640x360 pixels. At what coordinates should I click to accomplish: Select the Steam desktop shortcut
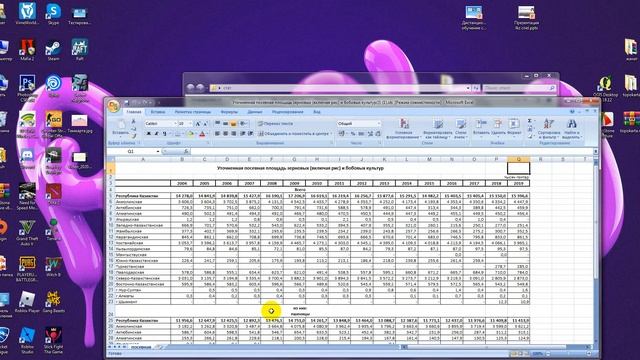click(53, 50)
